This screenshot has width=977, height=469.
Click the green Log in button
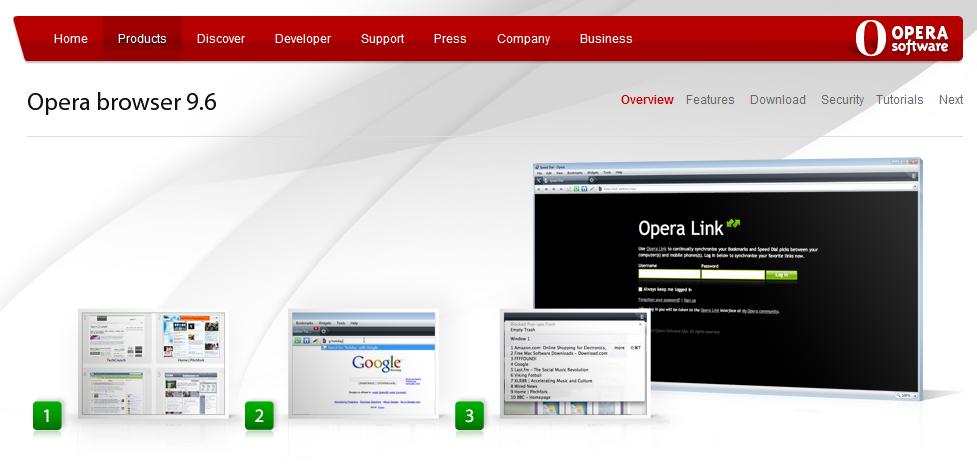781,275
